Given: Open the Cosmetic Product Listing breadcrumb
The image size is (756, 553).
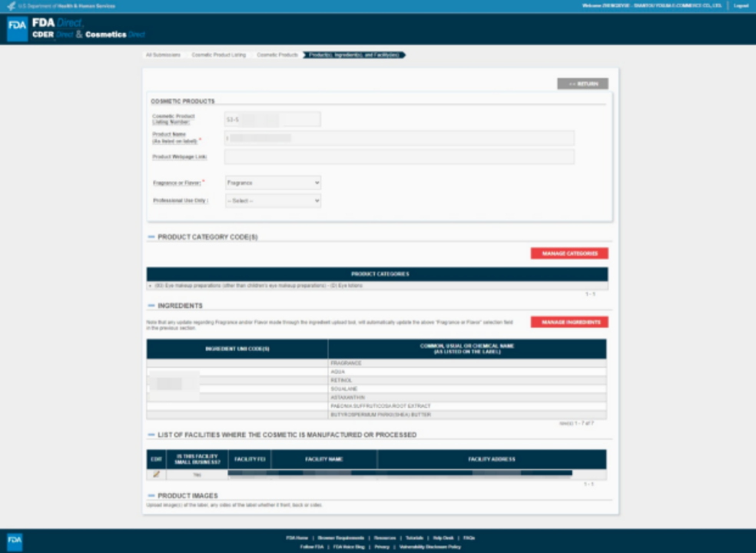Looking at the screenshot, I should 218,55.
